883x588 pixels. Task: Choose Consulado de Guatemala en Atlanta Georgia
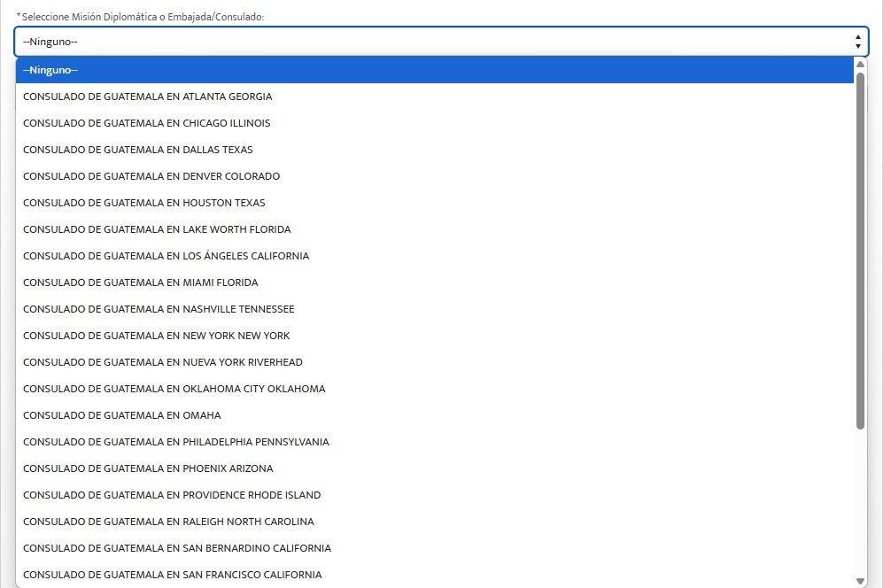435,97
